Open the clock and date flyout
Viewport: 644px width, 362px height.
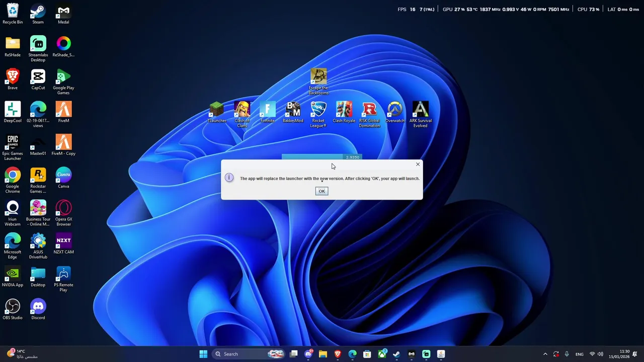click(618, 354)
